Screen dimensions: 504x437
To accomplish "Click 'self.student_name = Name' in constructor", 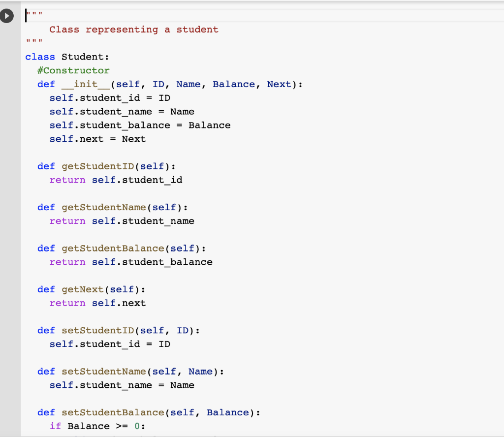I will [x=122, y=112].
